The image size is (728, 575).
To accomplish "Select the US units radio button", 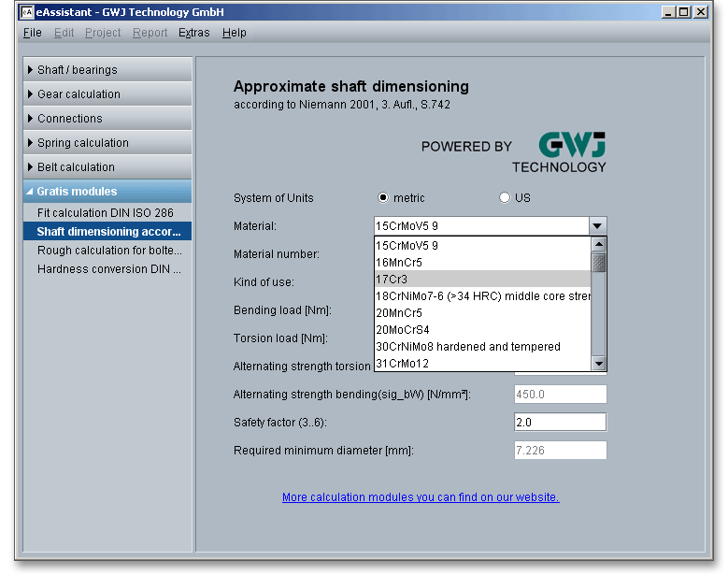I will tap(505, 198).
